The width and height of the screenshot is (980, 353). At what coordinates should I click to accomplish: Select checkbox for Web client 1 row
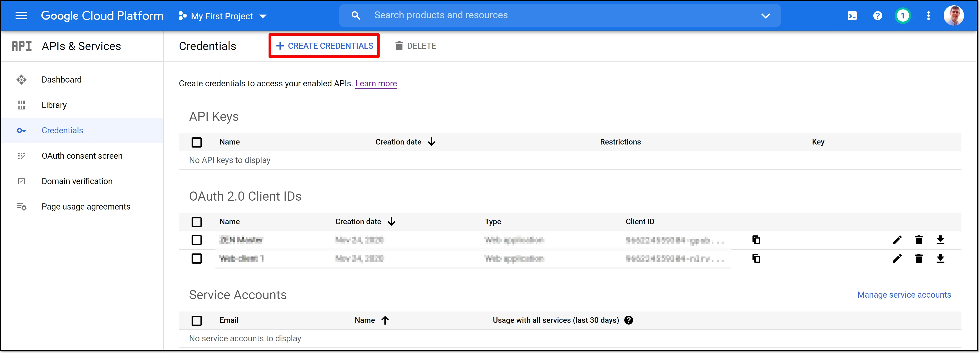tap(197, 259)
